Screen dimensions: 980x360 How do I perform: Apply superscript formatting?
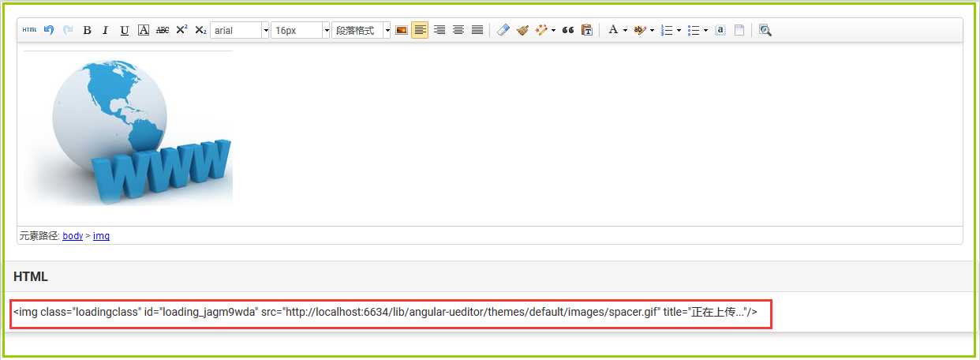pyautogui.click(x=181, y=30)
